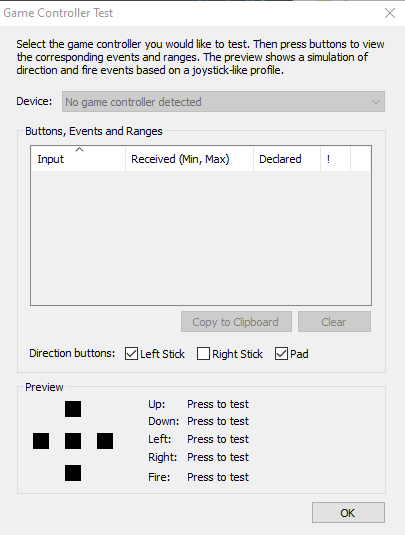
Task: Click the Received (Min, Max) column header
Action: coord(189,159)
